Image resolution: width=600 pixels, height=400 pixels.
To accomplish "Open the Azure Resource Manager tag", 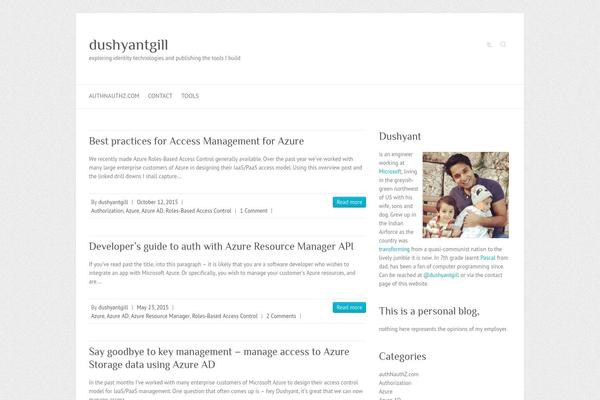I will [160, 316].
